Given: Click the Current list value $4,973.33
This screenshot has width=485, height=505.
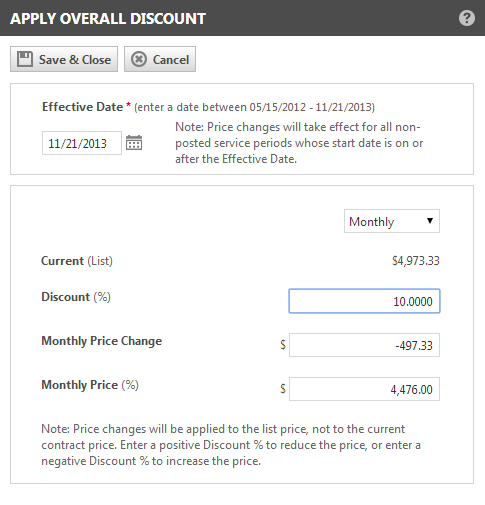Looking at the screenshot, I should pos(416,261).
